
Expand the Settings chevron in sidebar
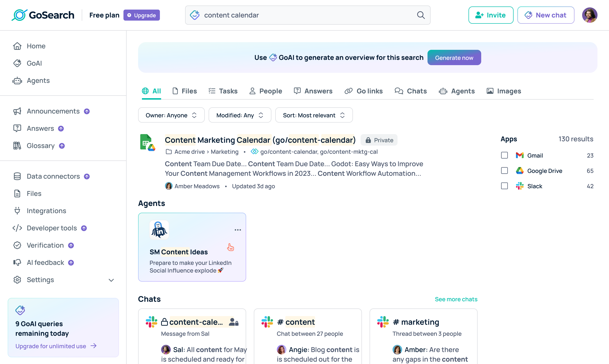(x=111, y=280)
